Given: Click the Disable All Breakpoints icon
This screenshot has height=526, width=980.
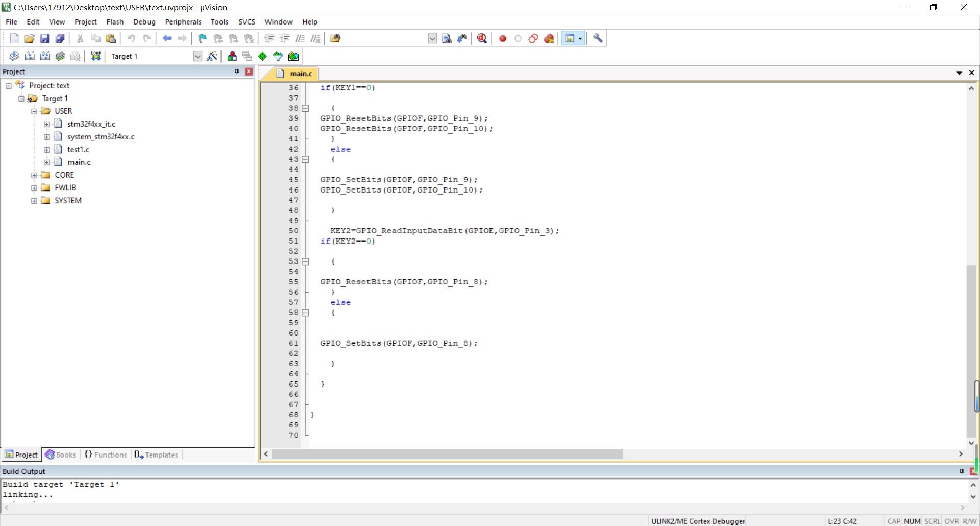Looking at the screenshot, I should (x=533, y=38).
